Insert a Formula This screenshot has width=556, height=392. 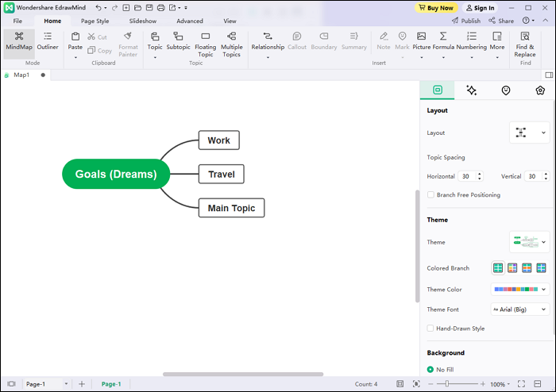tap(443, 41)
